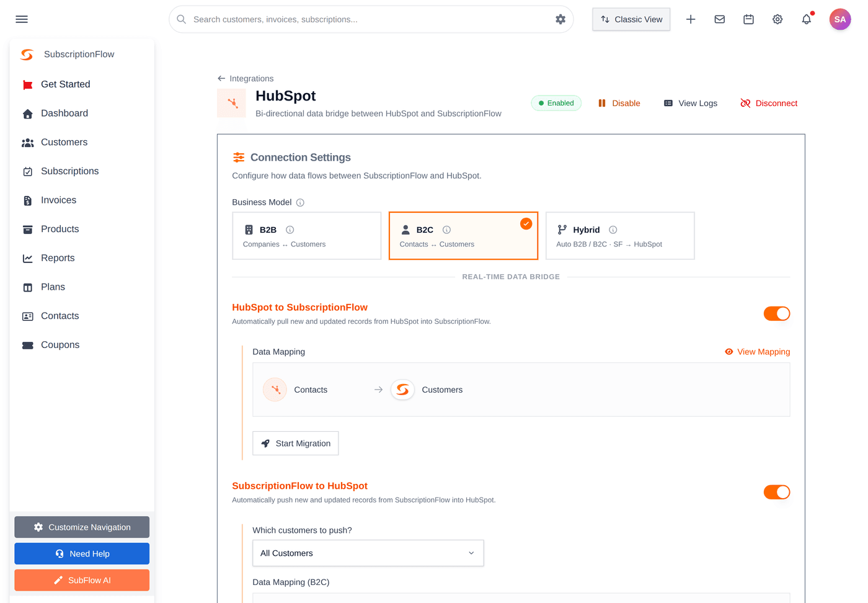Click info icon beside B2B
The height and width of the screenshot is (603, 868).
tap(290, 230)
